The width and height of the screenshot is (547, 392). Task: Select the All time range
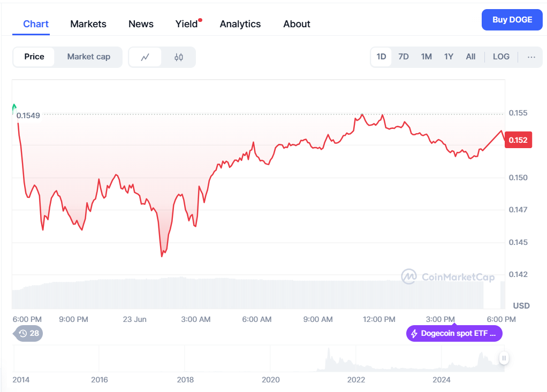(470, 57)
